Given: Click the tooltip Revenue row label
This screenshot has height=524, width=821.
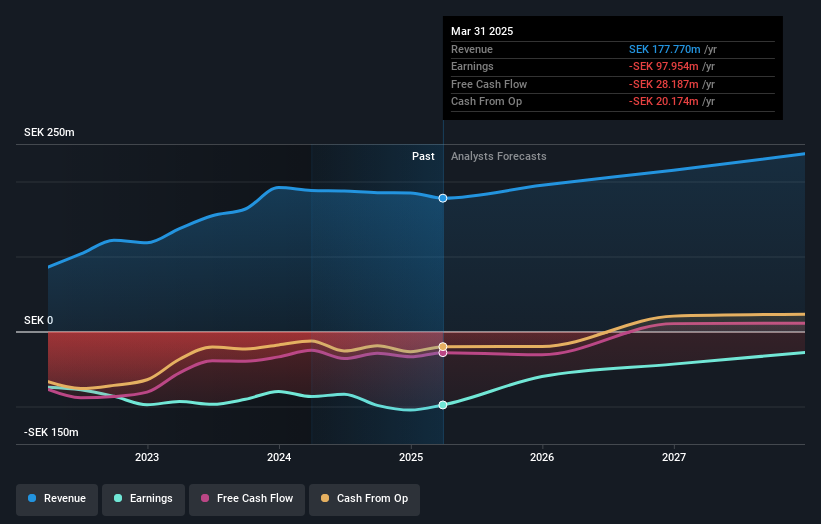Looking at the screenshot, I should pos(472,49).
